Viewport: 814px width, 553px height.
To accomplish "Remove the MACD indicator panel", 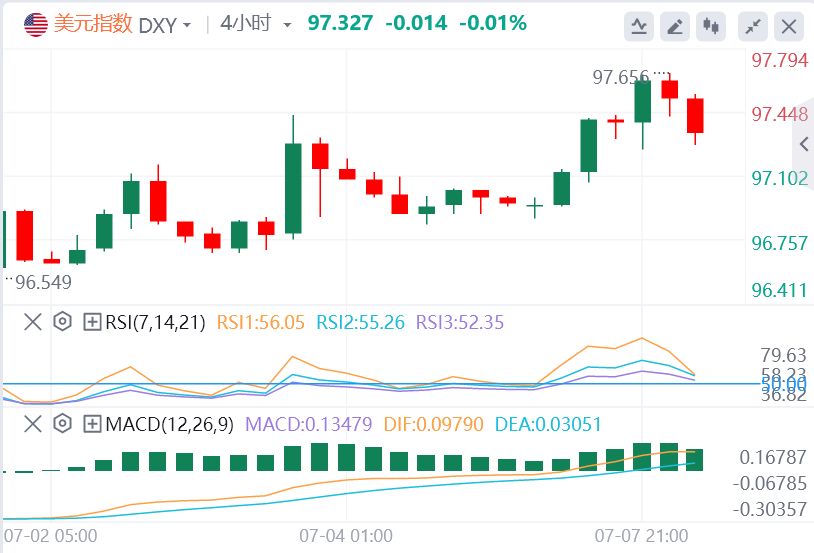I will tap(33, 424).
